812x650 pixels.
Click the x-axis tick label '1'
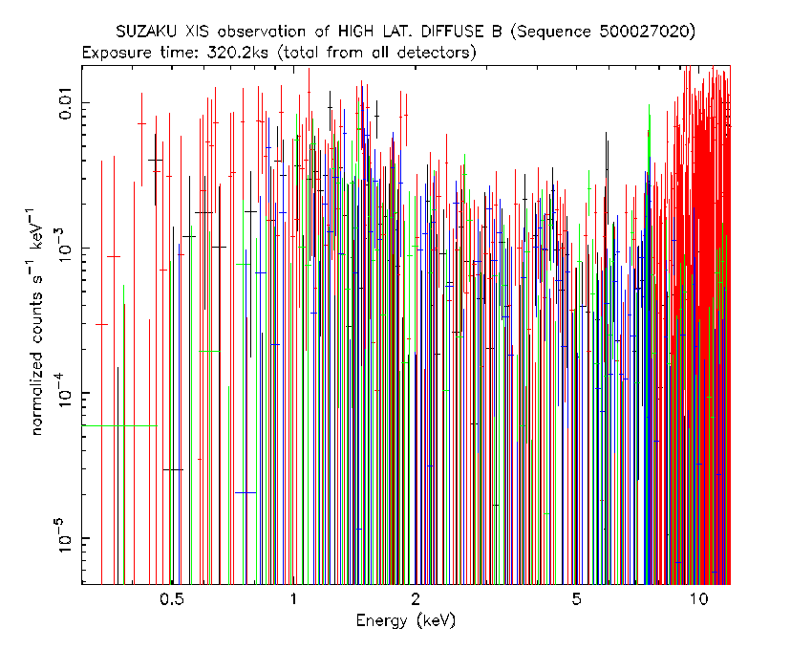point(293,599)
